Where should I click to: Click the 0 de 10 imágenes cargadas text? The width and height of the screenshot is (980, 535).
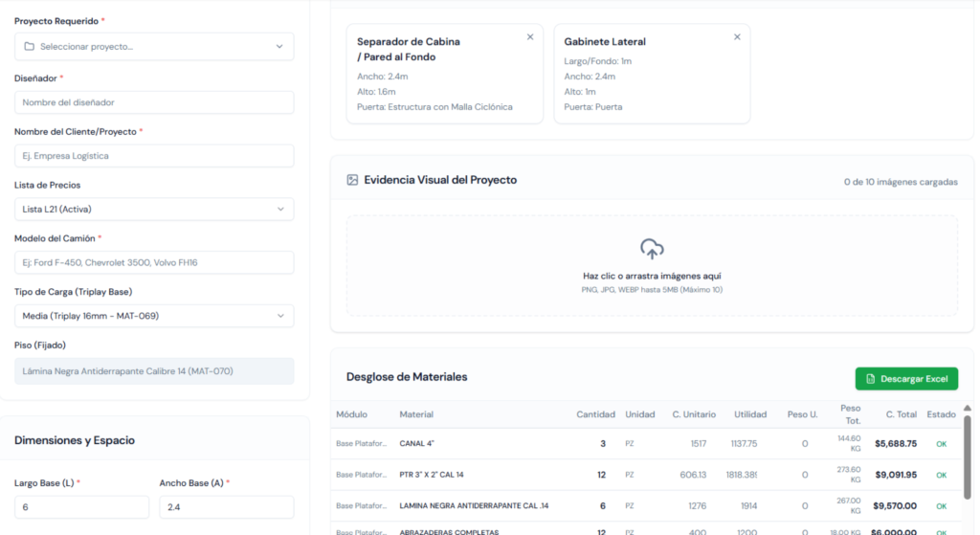[901, 182]
